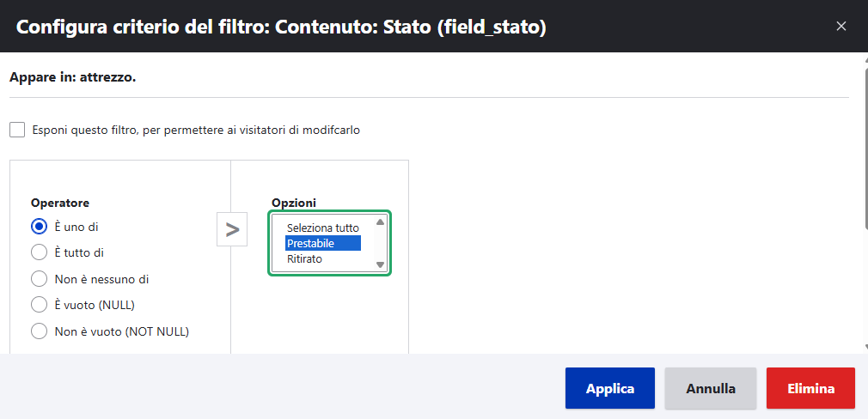Click the dialog scrollbar's top arrow
The image size is (868, 419).
tap(864, 61)
